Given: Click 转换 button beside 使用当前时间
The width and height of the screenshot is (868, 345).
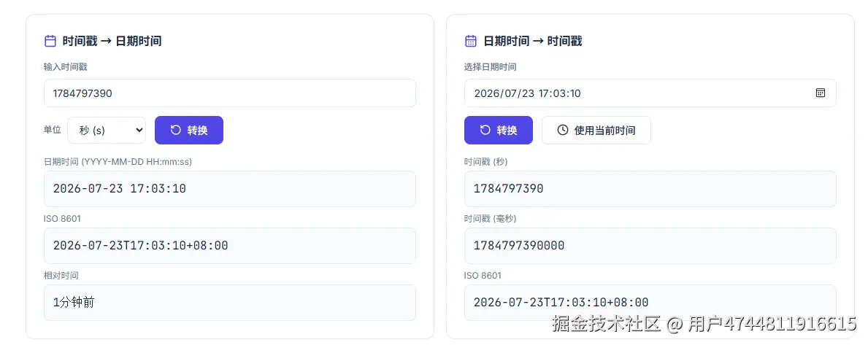Looking at the screenshot, I should (498, 130).
